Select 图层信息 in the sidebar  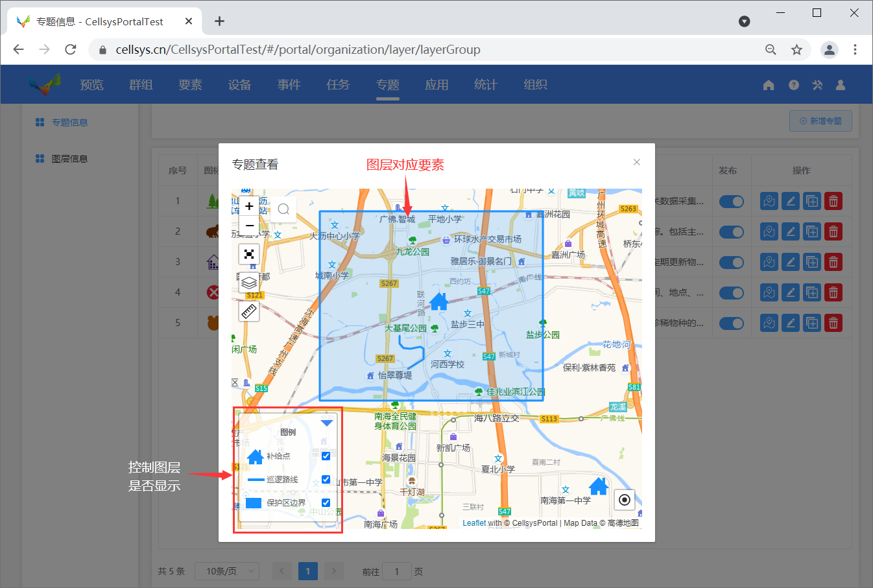click(69, 159)
